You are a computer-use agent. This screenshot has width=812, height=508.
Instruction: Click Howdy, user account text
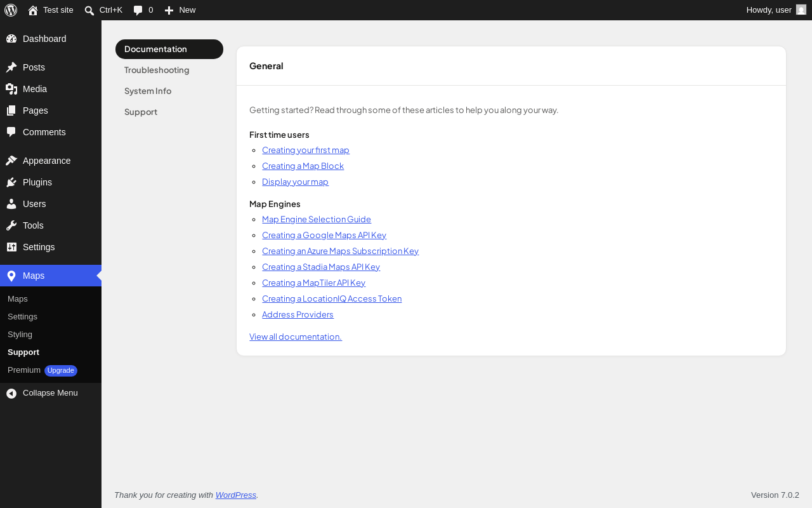coord(769,10)
